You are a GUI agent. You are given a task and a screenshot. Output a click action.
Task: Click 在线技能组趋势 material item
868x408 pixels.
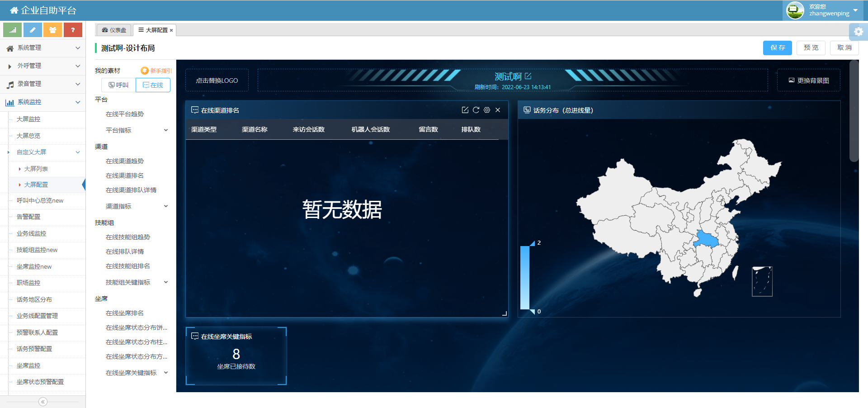click(x=128, y=237)
